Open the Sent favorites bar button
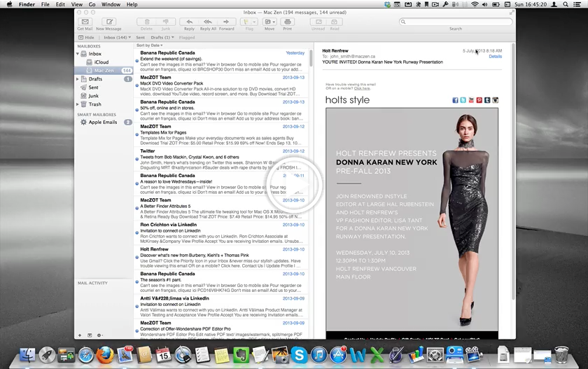Image resolution: width=588 pixels, height=369 pixels. 140,38
